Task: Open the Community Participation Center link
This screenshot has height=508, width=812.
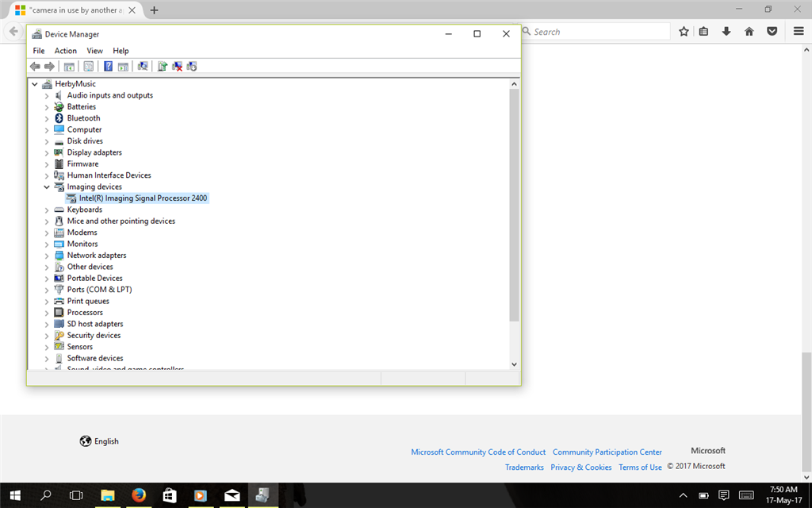Action: tap(607, 452)
